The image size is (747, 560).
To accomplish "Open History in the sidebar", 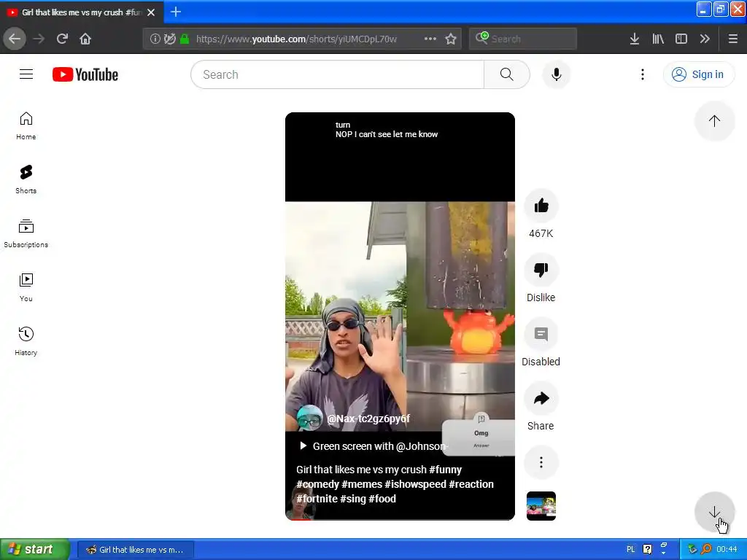I will [26, 341].
